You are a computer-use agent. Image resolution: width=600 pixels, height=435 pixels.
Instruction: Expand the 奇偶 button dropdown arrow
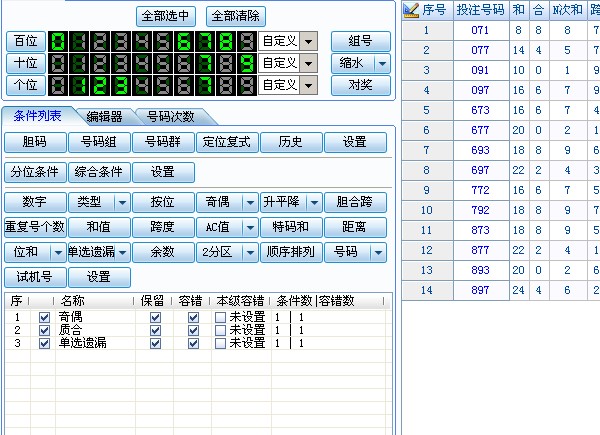tap(250, 202)
